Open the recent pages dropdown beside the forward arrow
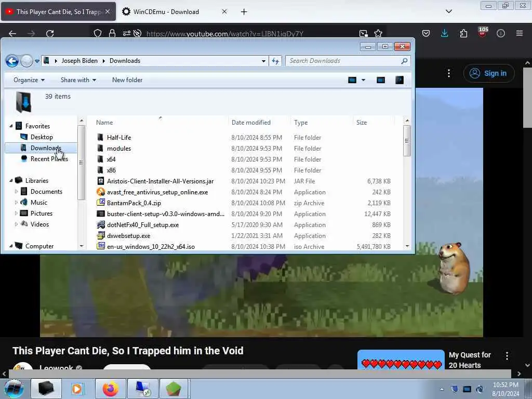 click(37, 61)
